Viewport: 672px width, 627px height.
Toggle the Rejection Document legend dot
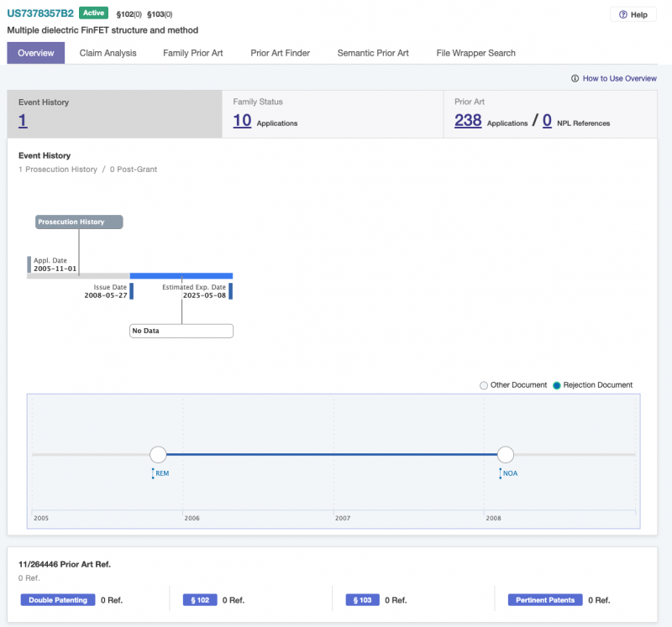(x=557, y=385)
